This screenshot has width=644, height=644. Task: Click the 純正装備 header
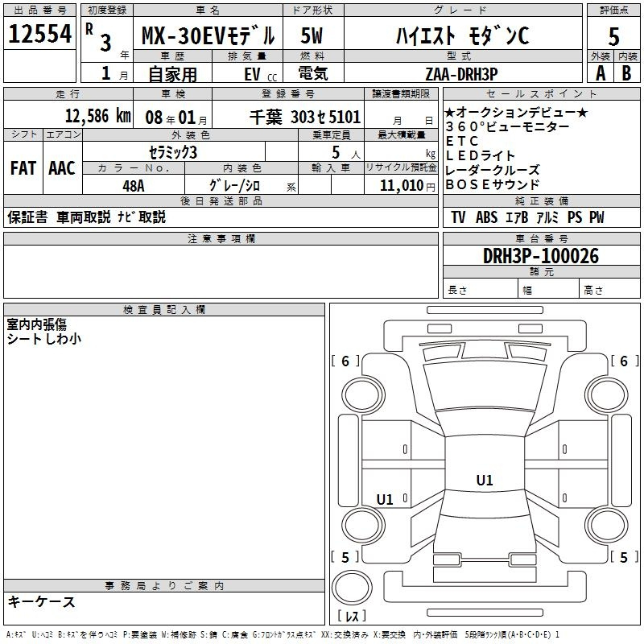(541, 200)
